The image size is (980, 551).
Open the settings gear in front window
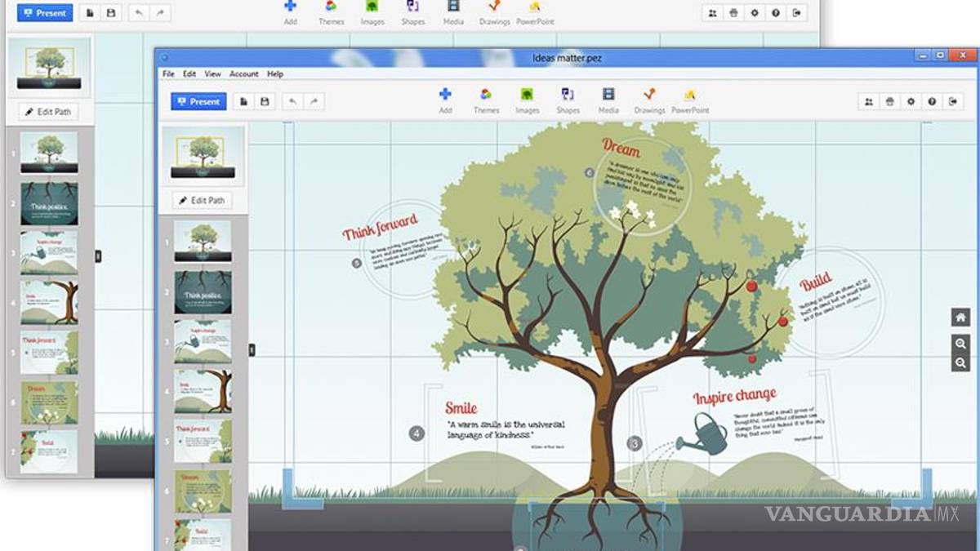pyautogui.click(x=911, y=101)
